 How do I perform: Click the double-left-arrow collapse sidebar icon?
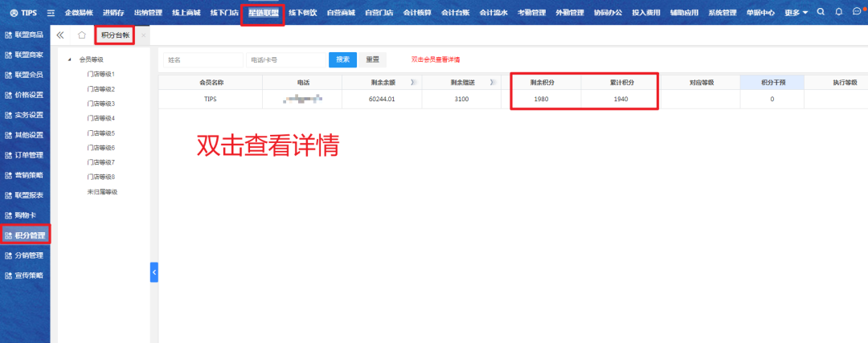(60, 35)
